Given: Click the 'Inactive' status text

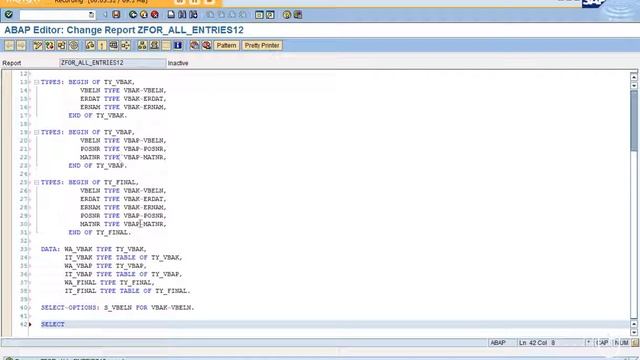Looking at the screenshot, I should (x=178, y=63).
